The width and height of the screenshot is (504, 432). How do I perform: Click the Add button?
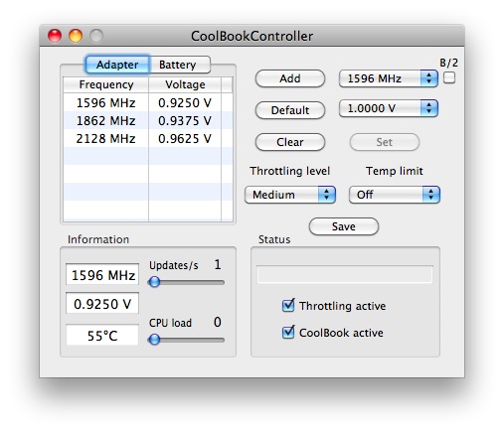[290, 78]
